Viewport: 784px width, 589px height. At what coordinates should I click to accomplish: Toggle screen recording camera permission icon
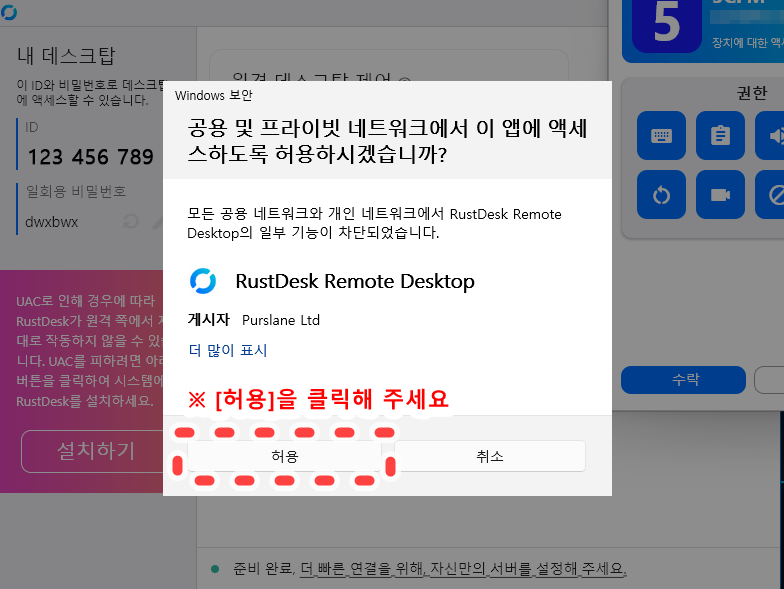tap(720, 194)
